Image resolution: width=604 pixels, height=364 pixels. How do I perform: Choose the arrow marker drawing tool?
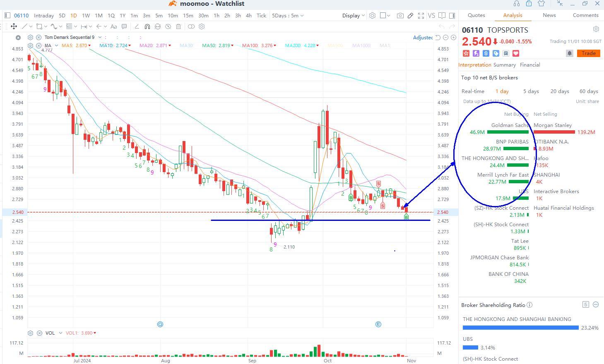coord(99,26)
